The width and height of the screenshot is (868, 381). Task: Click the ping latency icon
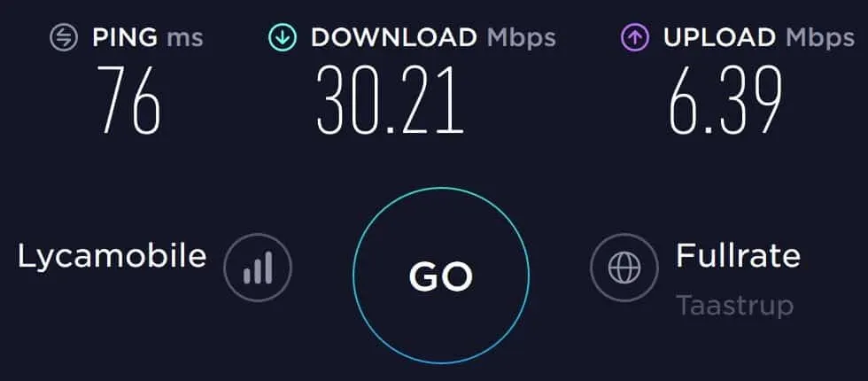pyautogui.click(x=63, y=37)
